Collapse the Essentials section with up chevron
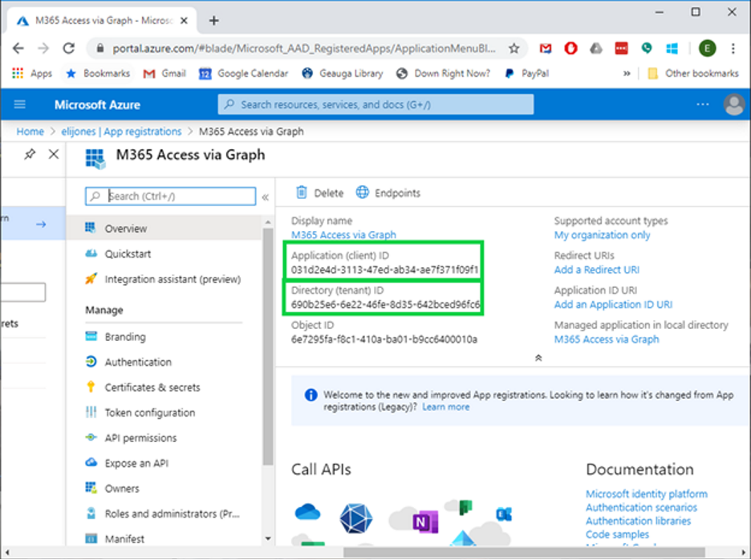The height and width of the screenshot is (560, 751). click(538, 358)
